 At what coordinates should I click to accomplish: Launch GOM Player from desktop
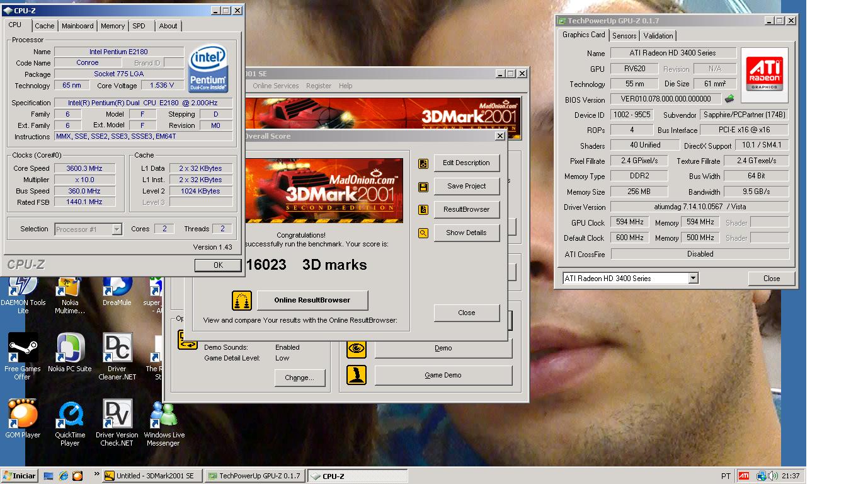pyautogui.click(x=23, y=419)
